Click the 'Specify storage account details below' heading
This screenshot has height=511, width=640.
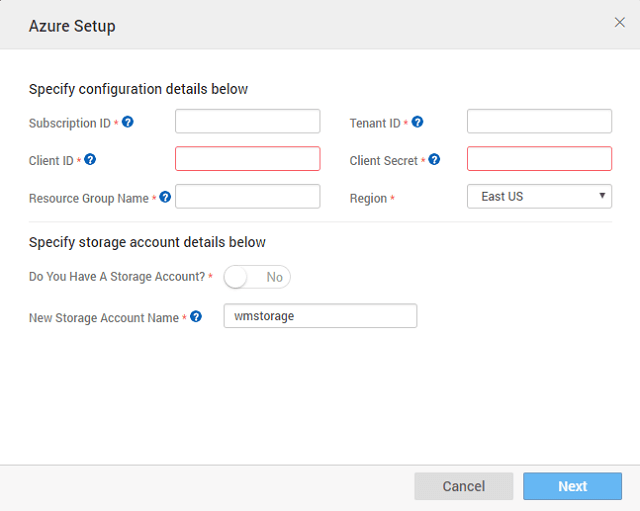(147, 242)
